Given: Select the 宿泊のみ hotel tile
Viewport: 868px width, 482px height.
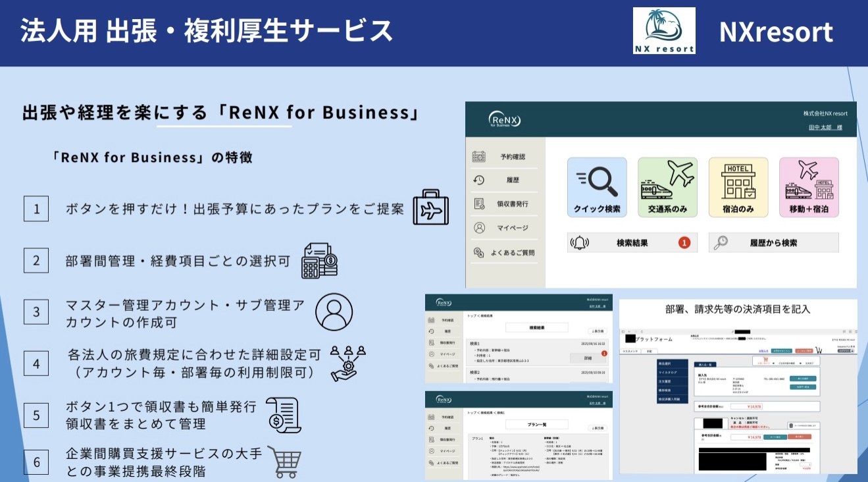Looking at the screenshot, I should point(738,188).
